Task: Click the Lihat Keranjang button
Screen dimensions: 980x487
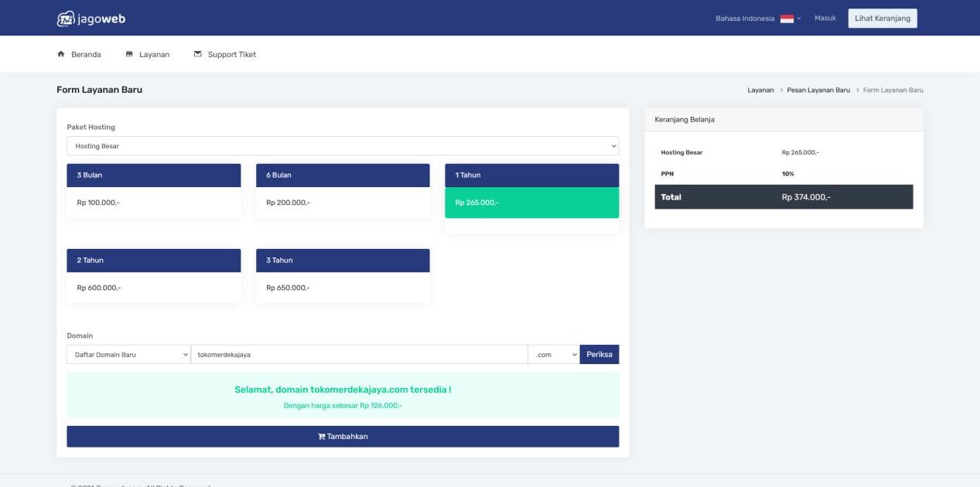Action: point(883,17)
